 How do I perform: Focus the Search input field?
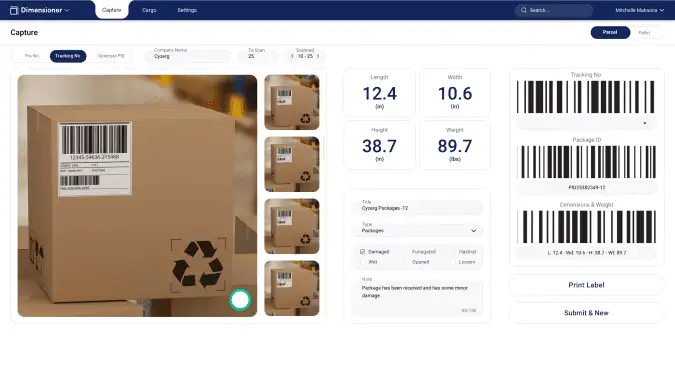point(554,10)
